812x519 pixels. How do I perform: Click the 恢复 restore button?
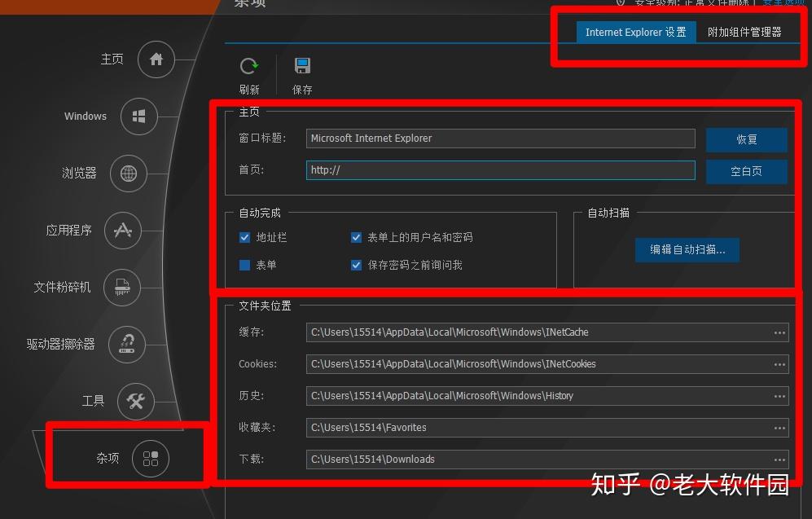[747, 139]
